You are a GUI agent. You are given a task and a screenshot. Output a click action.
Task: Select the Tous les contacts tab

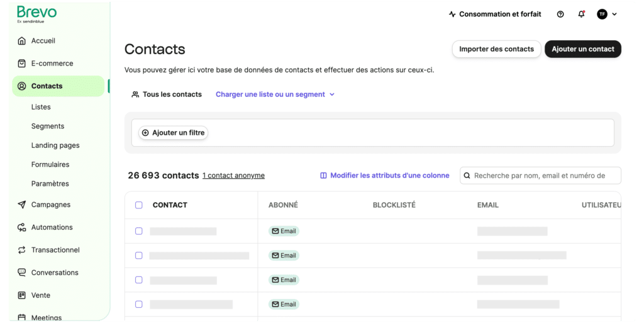[x=167, y=94]
